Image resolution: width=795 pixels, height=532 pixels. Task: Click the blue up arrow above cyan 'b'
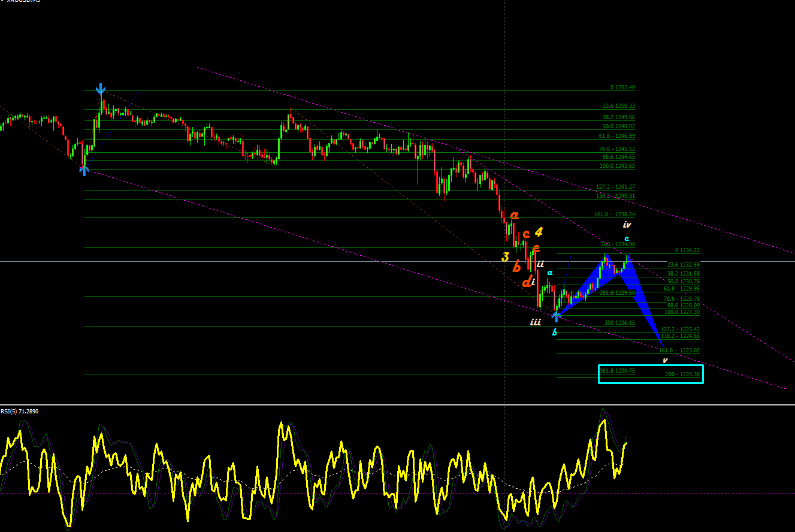[557, 316]
